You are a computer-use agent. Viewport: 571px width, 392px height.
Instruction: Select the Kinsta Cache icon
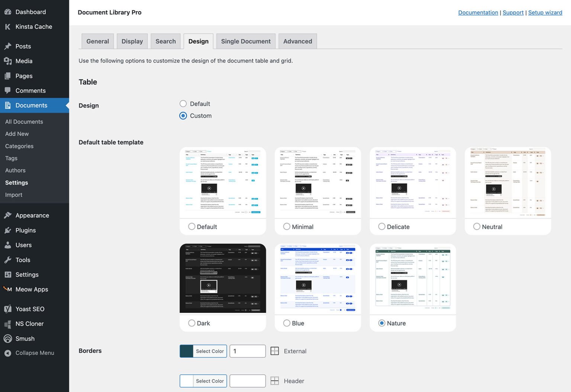pos(7,26)
